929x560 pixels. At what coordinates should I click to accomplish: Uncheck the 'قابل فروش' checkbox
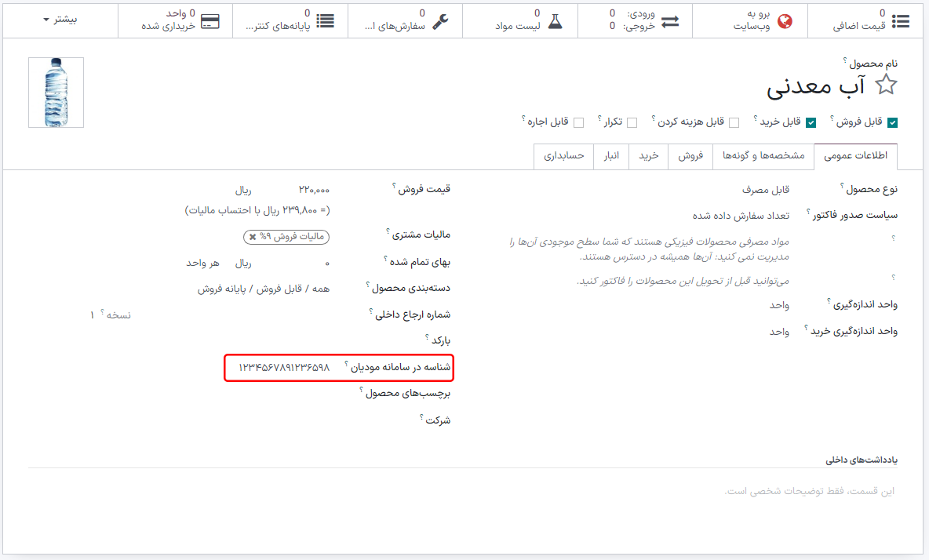click(892, 122)
